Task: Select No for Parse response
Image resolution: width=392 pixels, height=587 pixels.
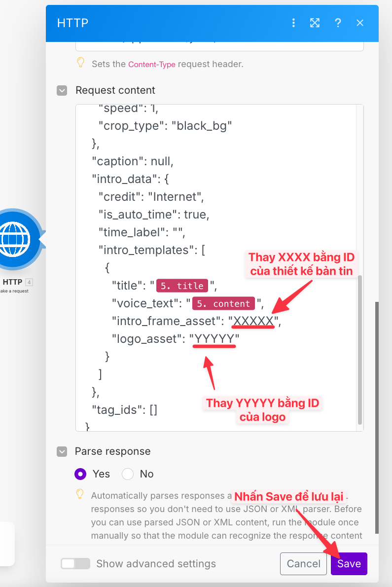Action: [128, 474]
